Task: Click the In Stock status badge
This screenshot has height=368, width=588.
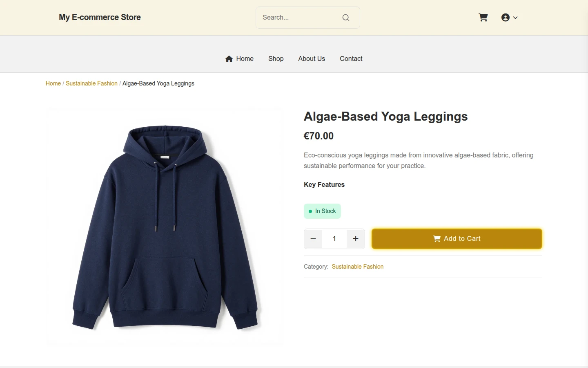Action: [x=322, y=211]
